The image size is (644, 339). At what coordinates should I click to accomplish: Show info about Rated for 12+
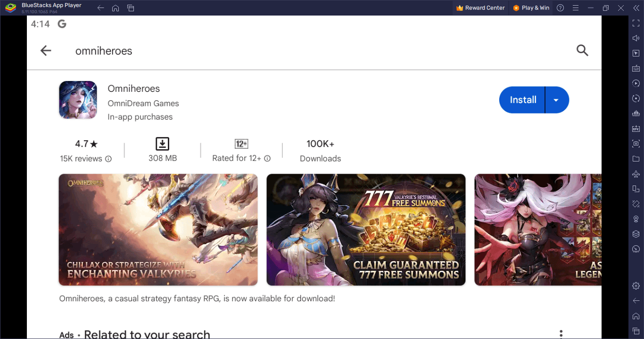point(267,159)
